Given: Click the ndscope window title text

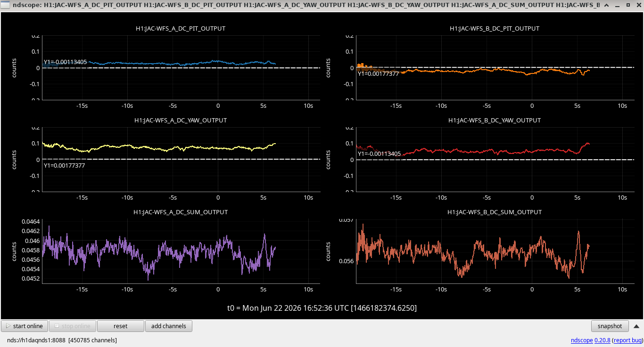Looking at the screenshot, I should [x=306, y=5].
